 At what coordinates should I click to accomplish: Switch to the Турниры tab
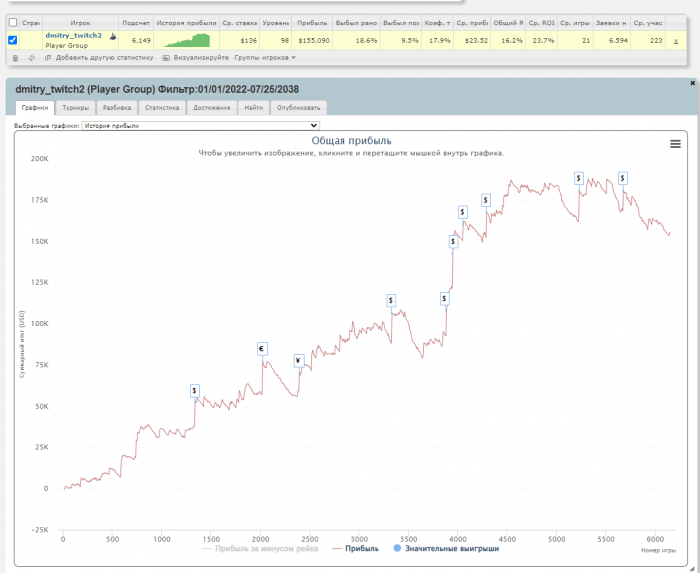pos(75,108)
